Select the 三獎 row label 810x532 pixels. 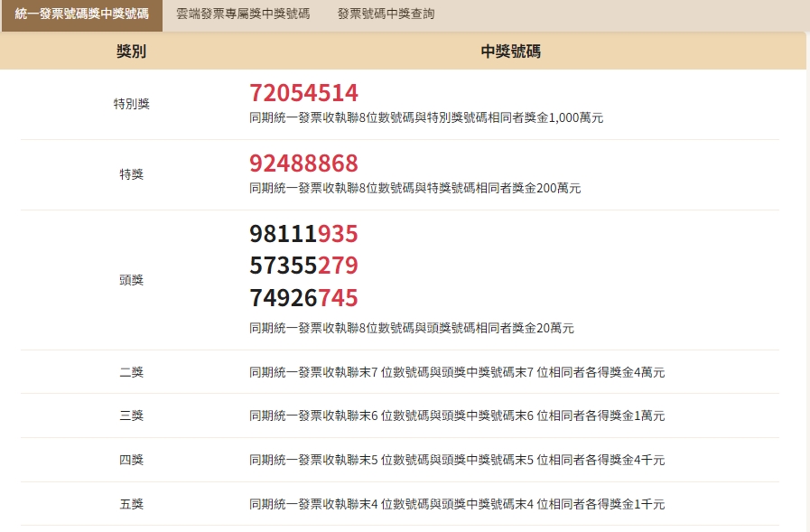click(131, 415)
